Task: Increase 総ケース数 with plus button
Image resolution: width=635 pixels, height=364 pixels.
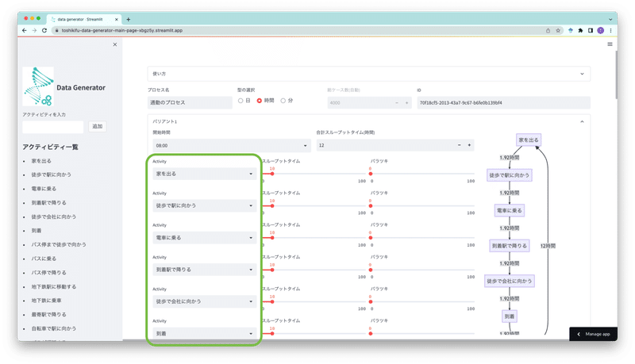Action: (x=407, y=103)
